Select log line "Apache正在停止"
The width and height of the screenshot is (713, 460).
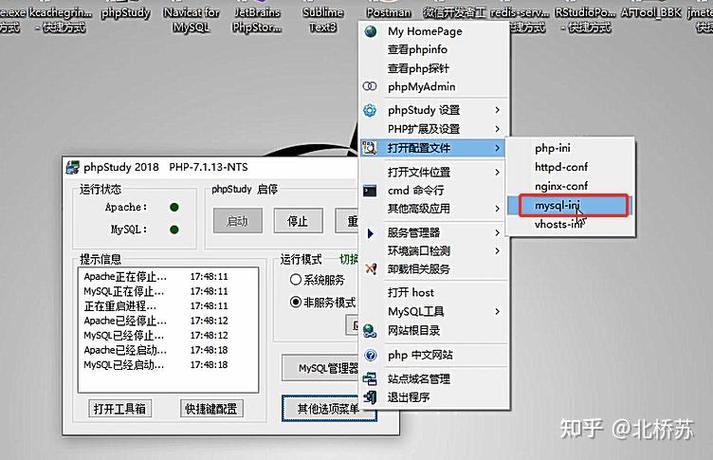(156, 276)
